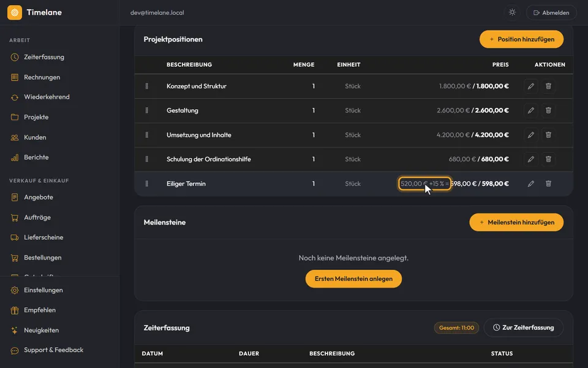The image size is (588, 368).
Task: Click the Bestellungen cart icon
Action: point(15,258)
